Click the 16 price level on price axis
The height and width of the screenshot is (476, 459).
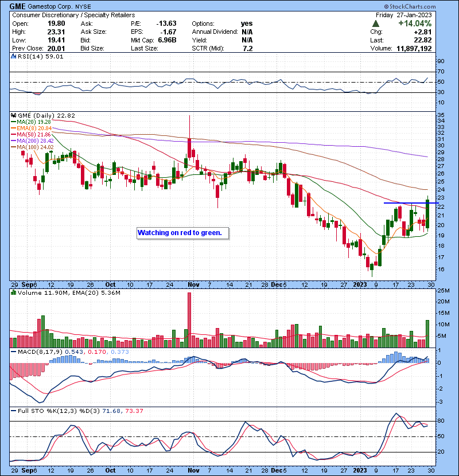(x=441, y=270)
